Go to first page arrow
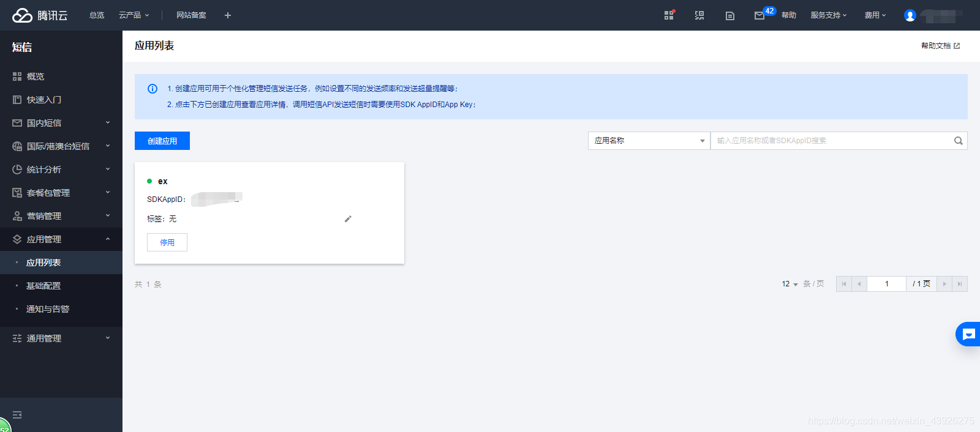 844,284
